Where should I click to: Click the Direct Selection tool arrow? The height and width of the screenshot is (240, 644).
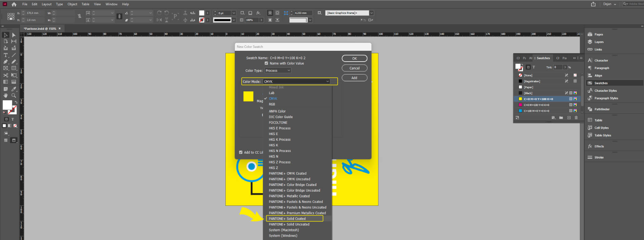14,35
